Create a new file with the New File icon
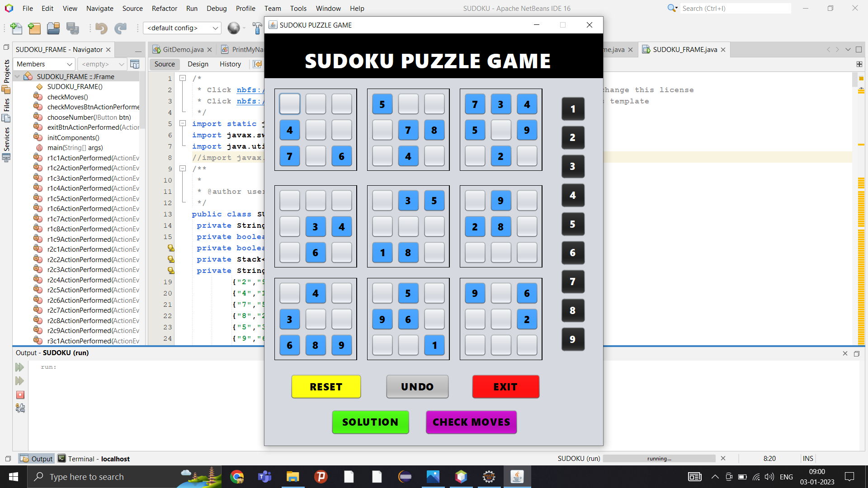The image size is (868, 488). pyautogui.click(x=16, y=28)
